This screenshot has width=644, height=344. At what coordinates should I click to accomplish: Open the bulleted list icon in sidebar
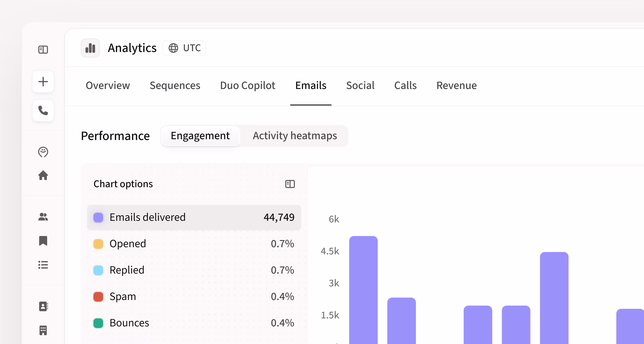43,265
